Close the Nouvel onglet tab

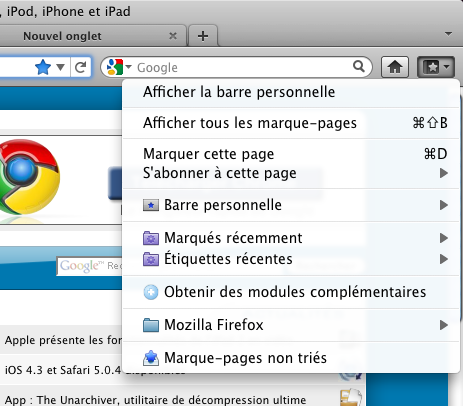coord(173,36)
